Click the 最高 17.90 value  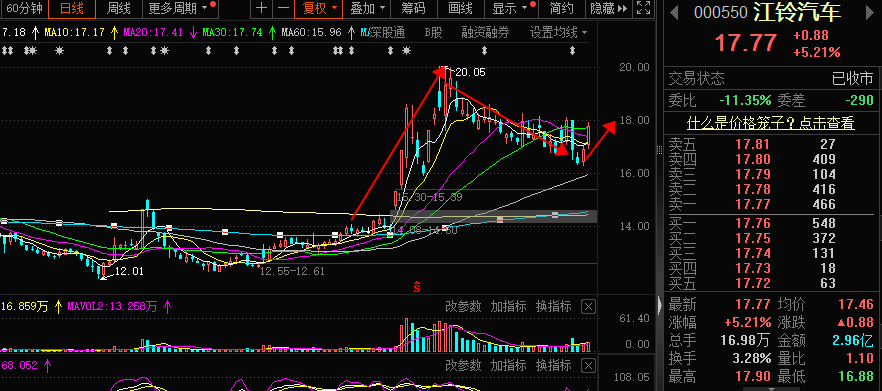click(x=753, y=375)
